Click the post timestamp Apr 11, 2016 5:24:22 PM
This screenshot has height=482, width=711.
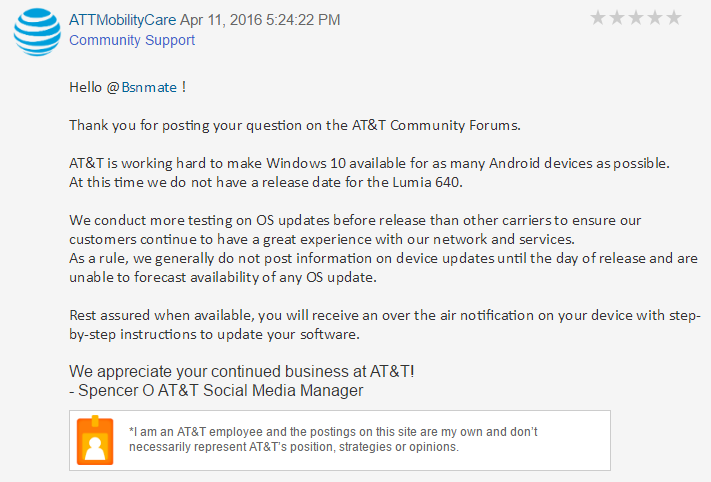click(260, 20)
